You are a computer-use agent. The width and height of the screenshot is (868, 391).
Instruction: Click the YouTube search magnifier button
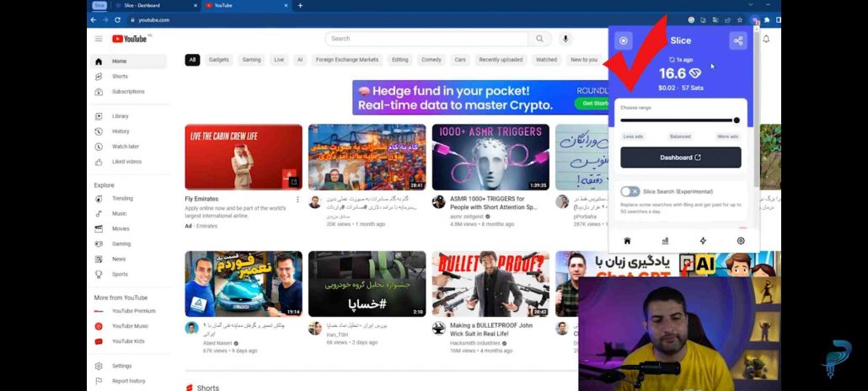tap(539, 39)
